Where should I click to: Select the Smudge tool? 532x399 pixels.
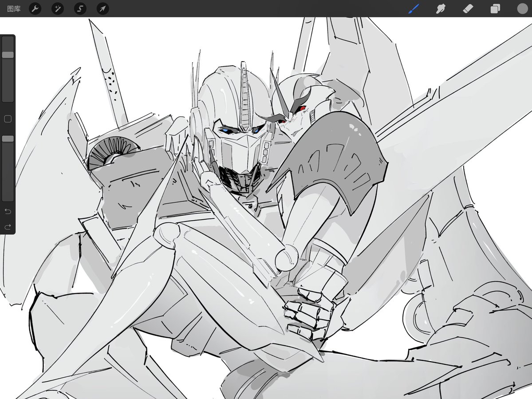(x=441, y=8)
